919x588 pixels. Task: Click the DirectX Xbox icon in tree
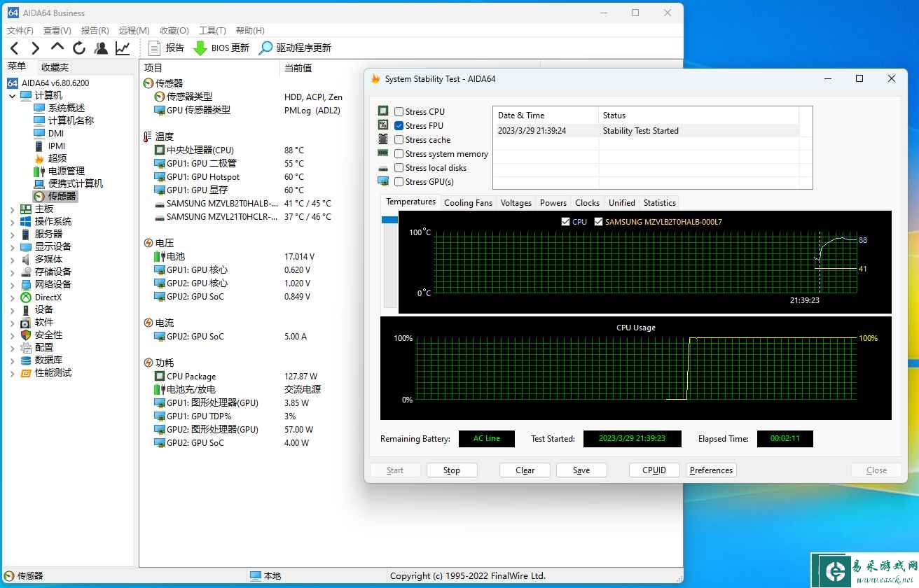coord(26,297)
